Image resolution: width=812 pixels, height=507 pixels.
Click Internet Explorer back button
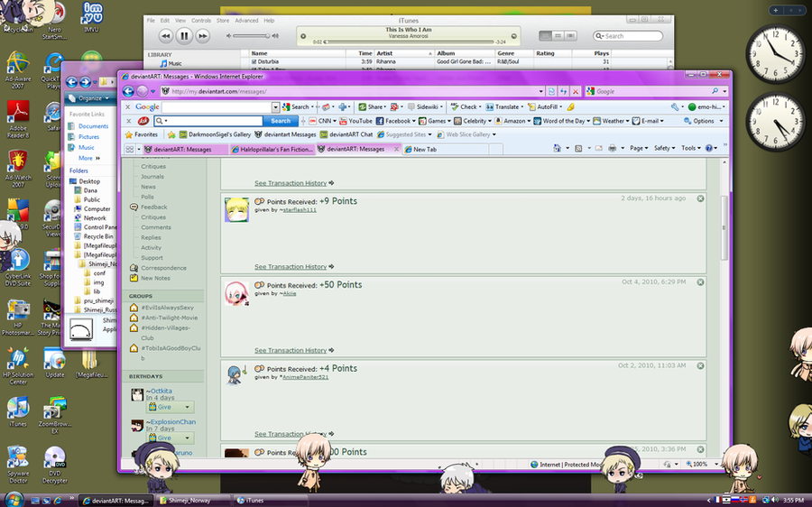(x=128, y=91)
